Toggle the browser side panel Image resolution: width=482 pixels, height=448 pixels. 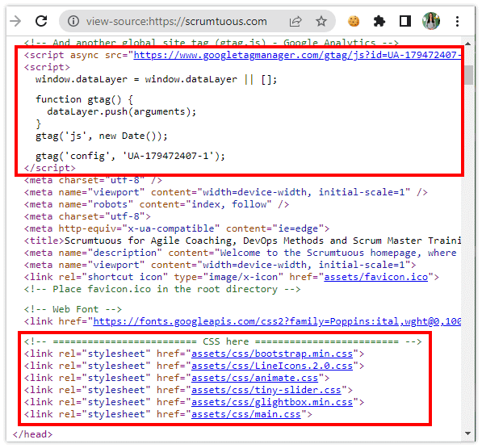click(405, 21)
